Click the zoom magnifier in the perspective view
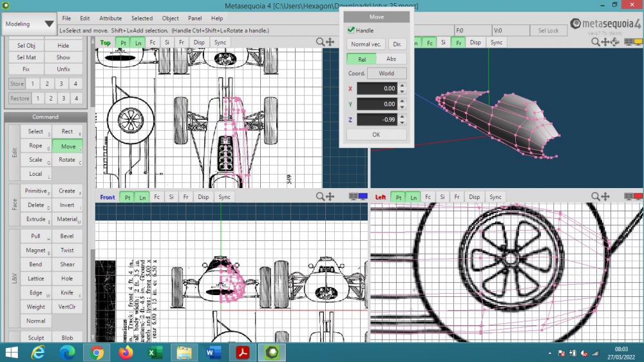The width and height of the screenshot is (644, 362). click(595, 42)
